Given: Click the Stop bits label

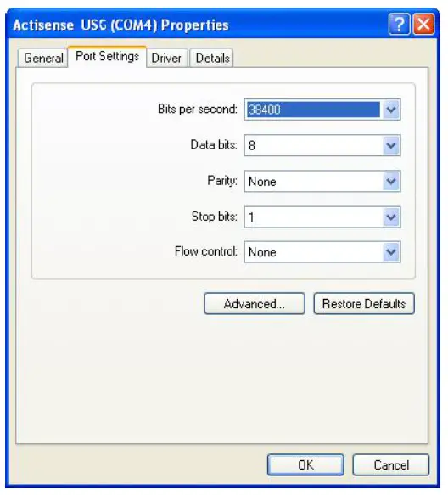Looking at the screenshot, I should point(215,217).
